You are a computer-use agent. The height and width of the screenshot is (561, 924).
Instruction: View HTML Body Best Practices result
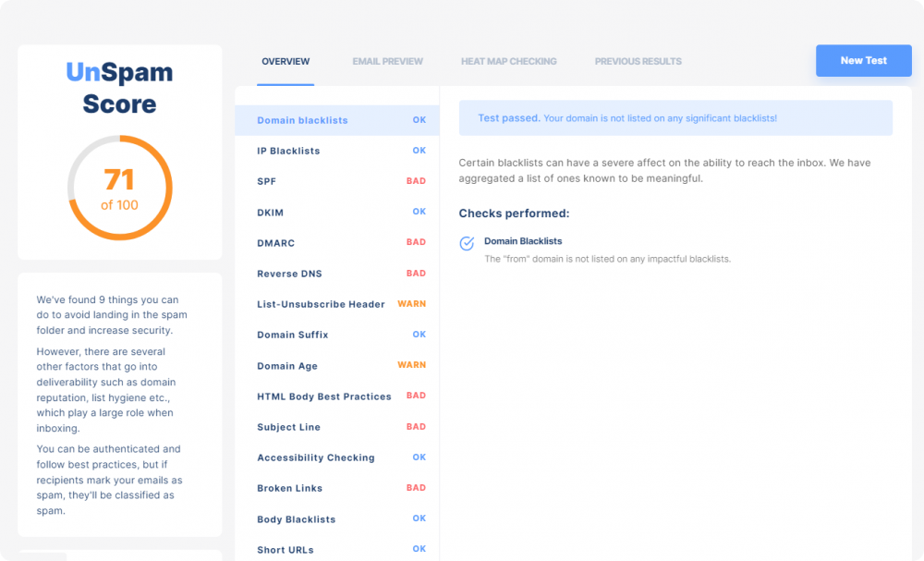pos(337,396)
